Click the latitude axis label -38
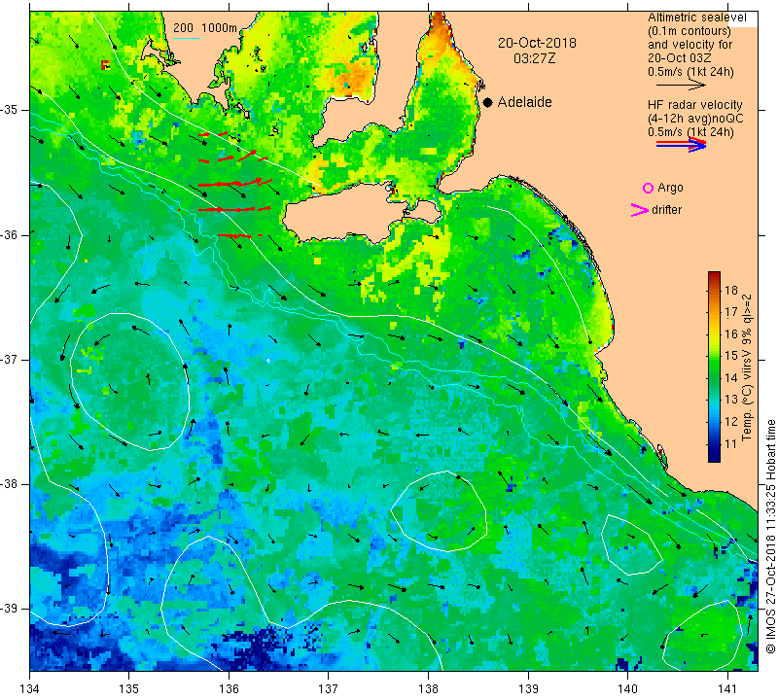This screenshot has width=778, height=700. click(x=8, y=484)
